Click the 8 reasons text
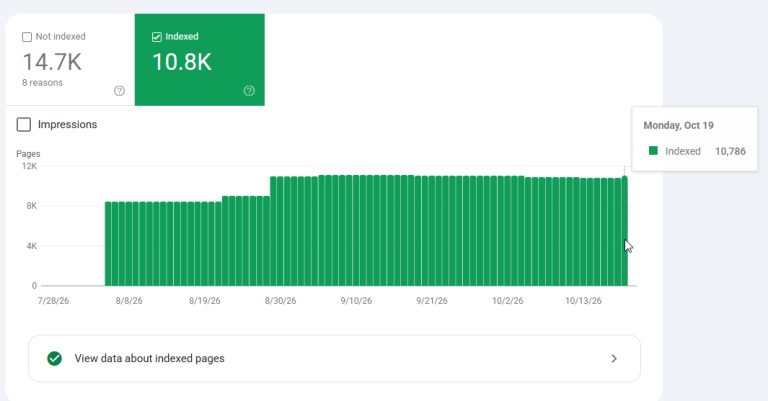Image resolution: width=768 pixels, height=401 pixels. point(42,83)
